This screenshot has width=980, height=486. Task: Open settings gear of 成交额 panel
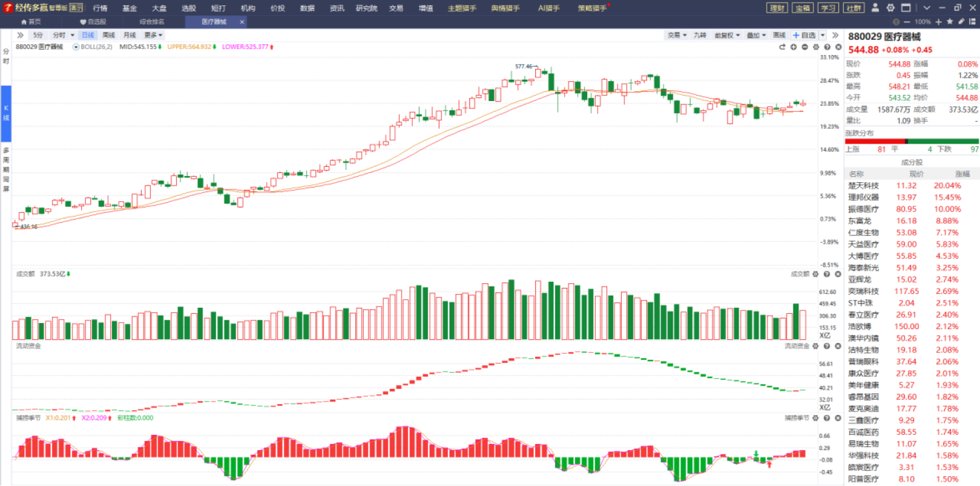click(816, 274)
